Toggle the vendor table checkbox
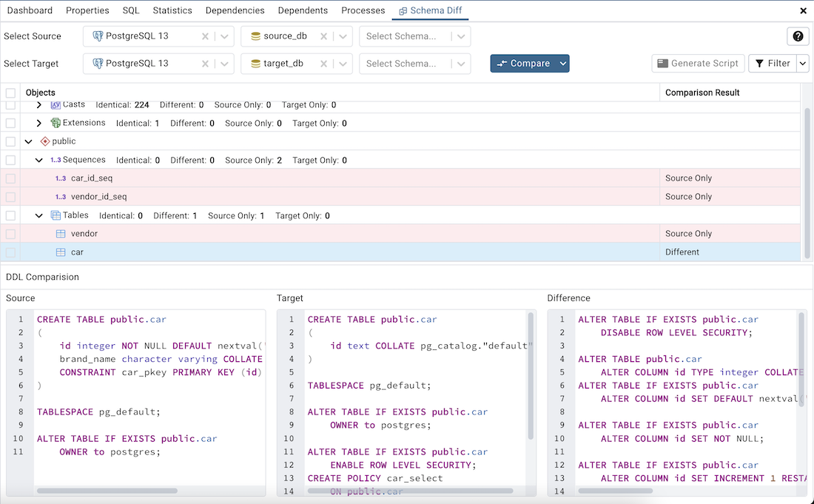 pyautogui.click(x=10, y=233)
